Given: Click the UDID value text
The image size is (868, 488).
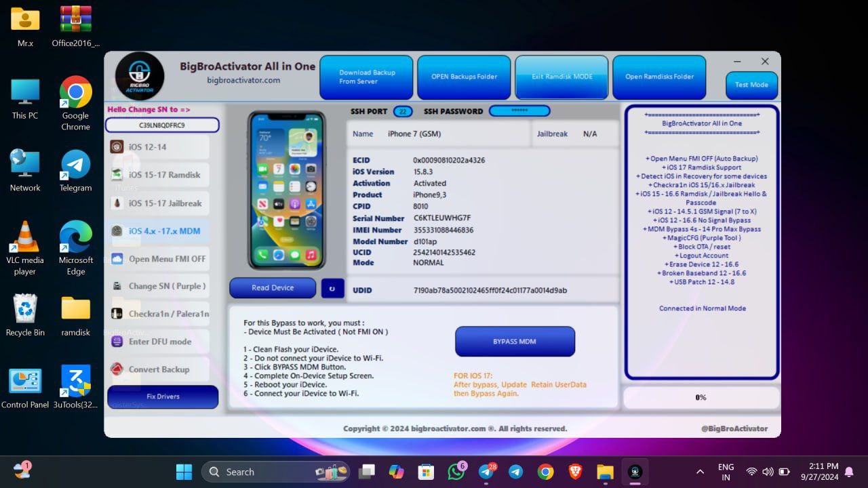Looking at the screenshot, I should [490, 290].
